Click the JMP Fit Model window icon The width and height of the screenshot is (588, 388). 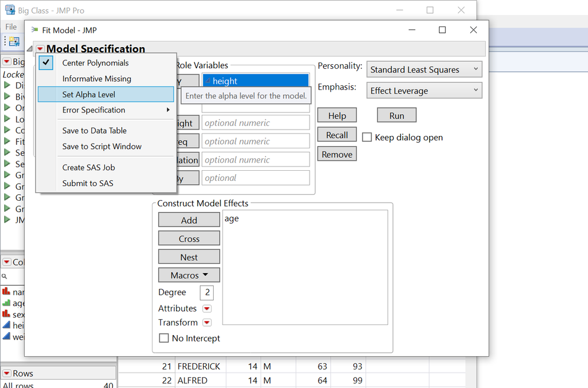pos(35,29)
